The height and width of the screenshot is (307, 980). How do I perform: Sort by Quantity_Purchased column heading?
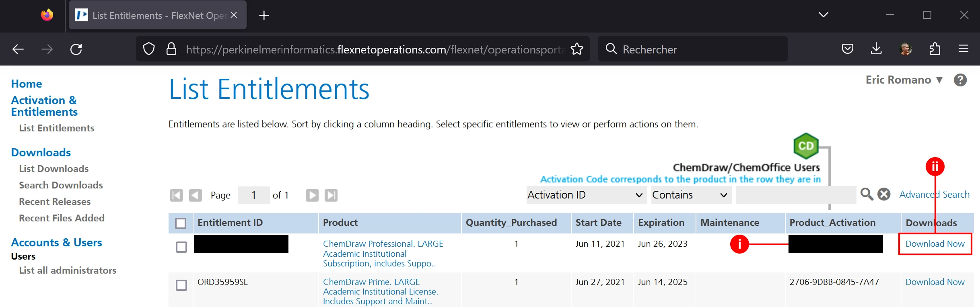click(x=511, y=223)
